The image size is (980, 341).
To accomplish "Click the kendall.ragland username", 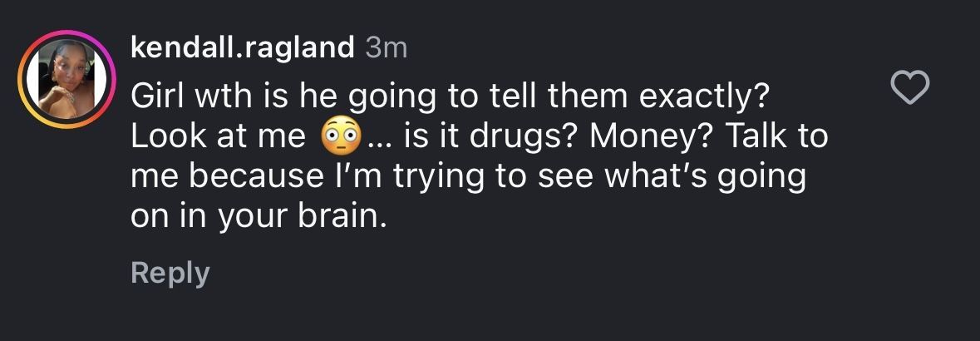I will (242, 48).
